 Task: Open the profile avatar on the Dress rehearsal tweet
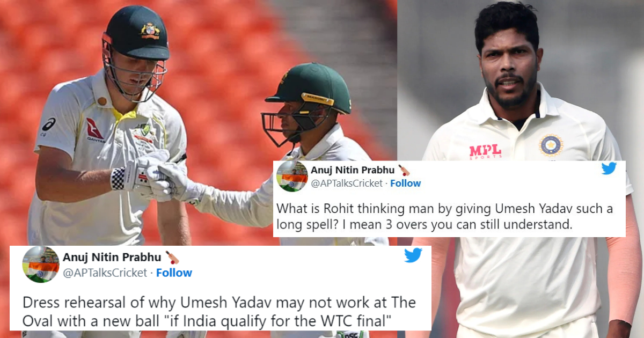[x=41, y=264]
